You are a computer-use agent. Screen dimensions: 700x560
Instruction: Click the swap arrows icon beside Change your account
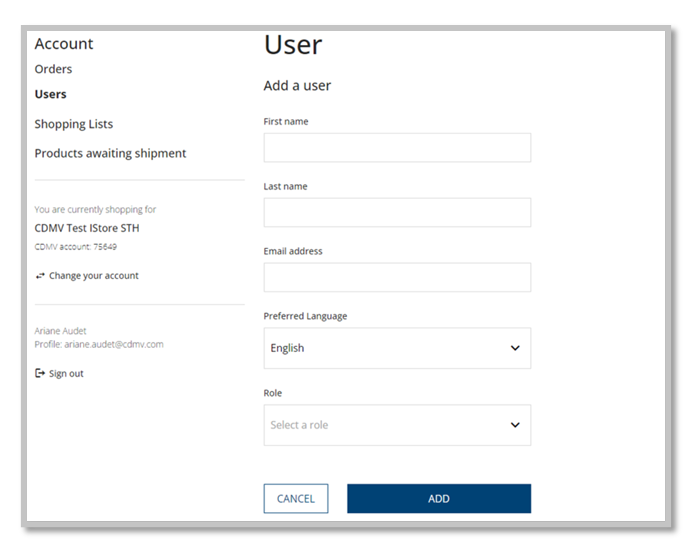40,276
